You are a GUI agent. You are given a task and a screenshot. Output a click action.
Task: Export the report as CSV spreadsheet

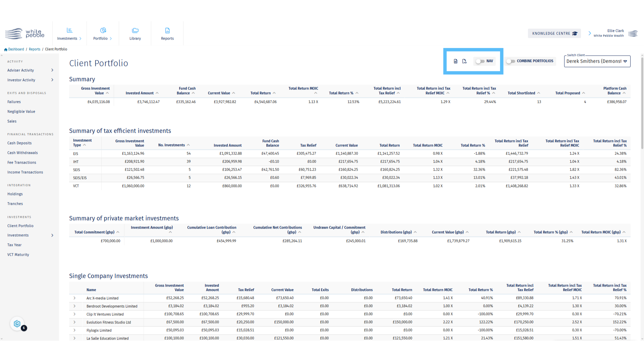tap(455, 61)
